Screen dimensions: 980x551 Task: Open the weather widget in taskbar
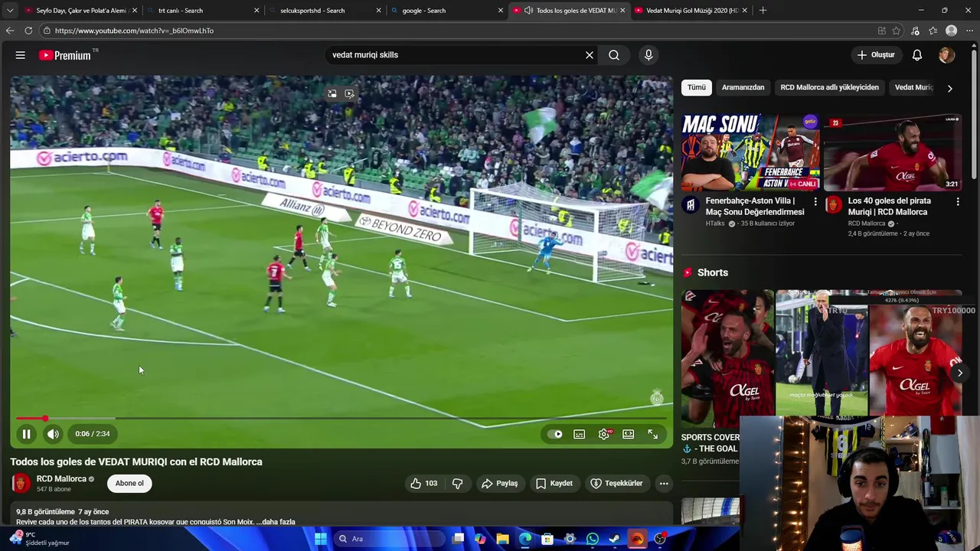tap(40, 539)
